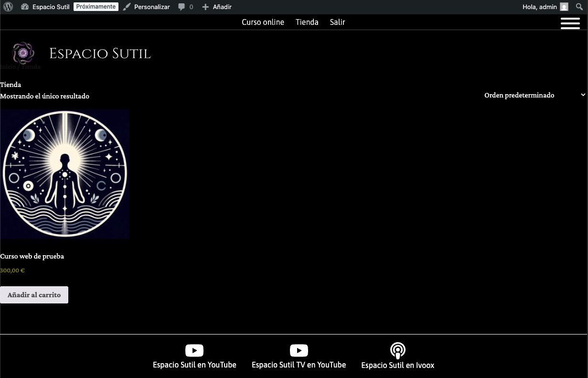Screen dimensions: 588x378
Task: Click the WordPress logo icon
Action: point(8,7)
